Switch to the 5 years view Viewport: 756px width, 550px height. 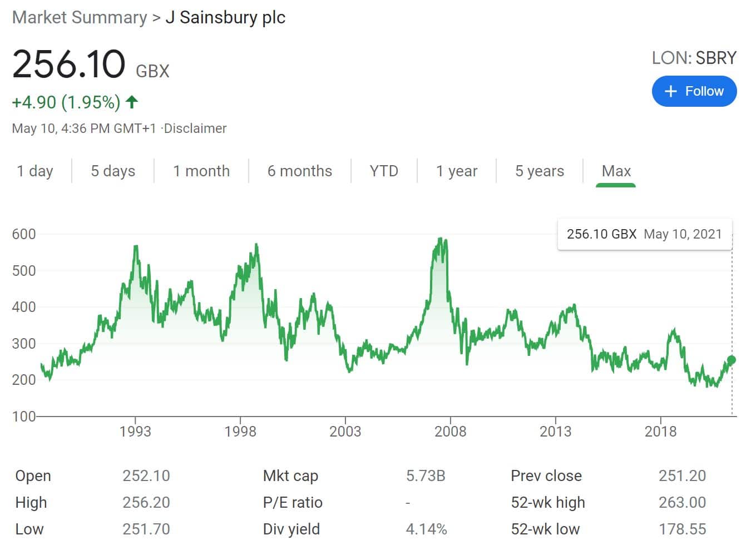click(538, 171)
